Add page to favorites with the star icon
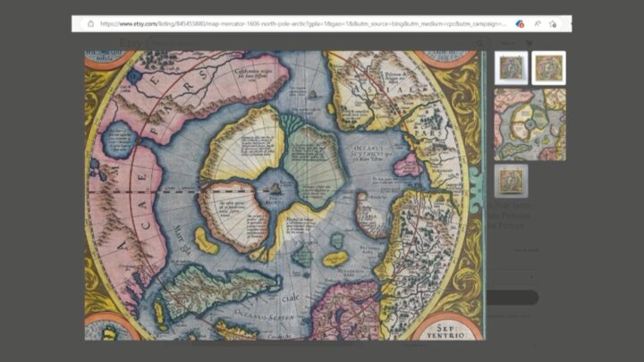 (x=553, y=24)
